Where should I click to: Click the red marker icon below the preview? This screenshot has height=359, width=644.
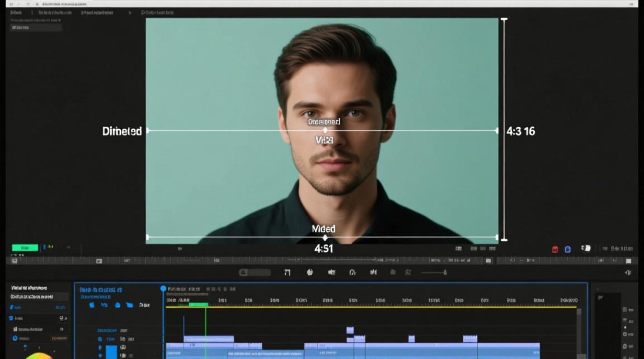555,249
